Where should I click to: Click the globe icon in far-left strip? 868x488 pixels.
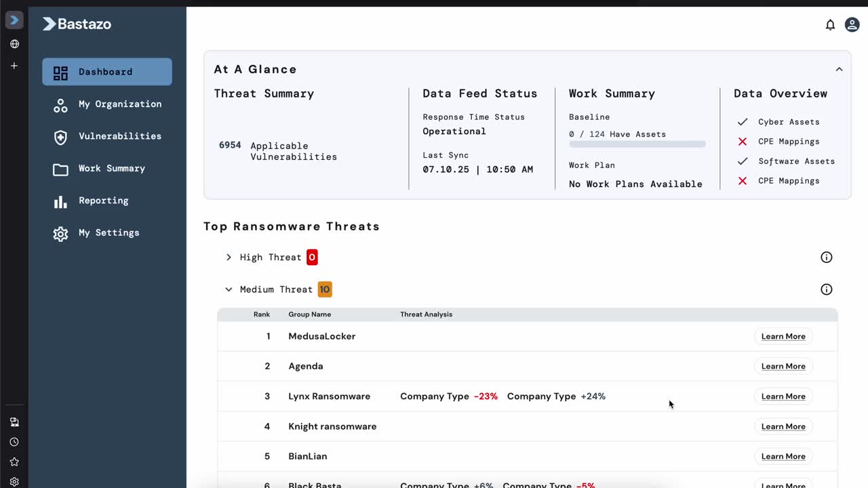tap(14, 44)
